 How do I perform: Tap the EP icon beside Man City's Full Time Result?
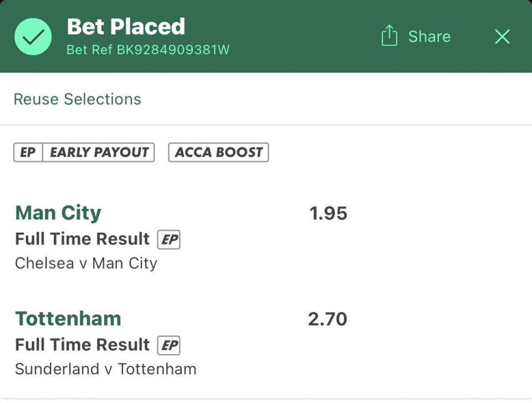[x=169, y=239]
